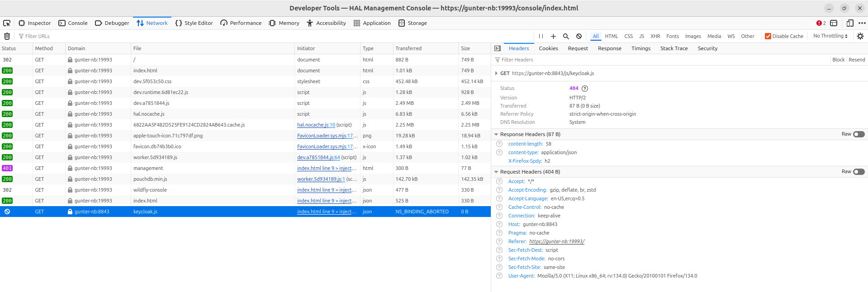Filter requests by JS
The image size is (868, 292).
click(x=641, y=36)
